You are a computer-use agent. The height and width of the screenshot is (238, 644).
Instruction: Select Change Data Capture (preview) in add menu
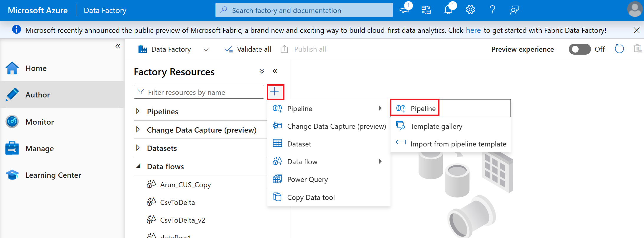click(x=329, y=126)
